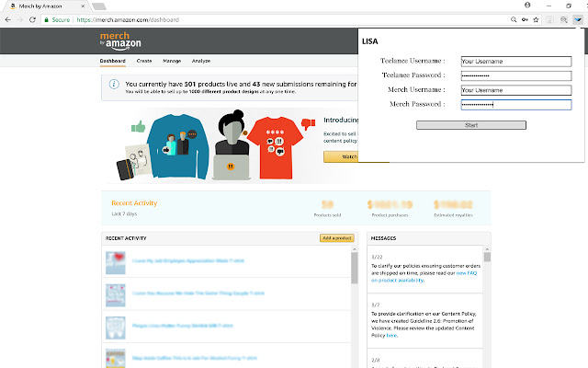Image resolution: width=588 pixels, height=368 pixels.
Task: Click the saved password key icon
Action: 525,19
